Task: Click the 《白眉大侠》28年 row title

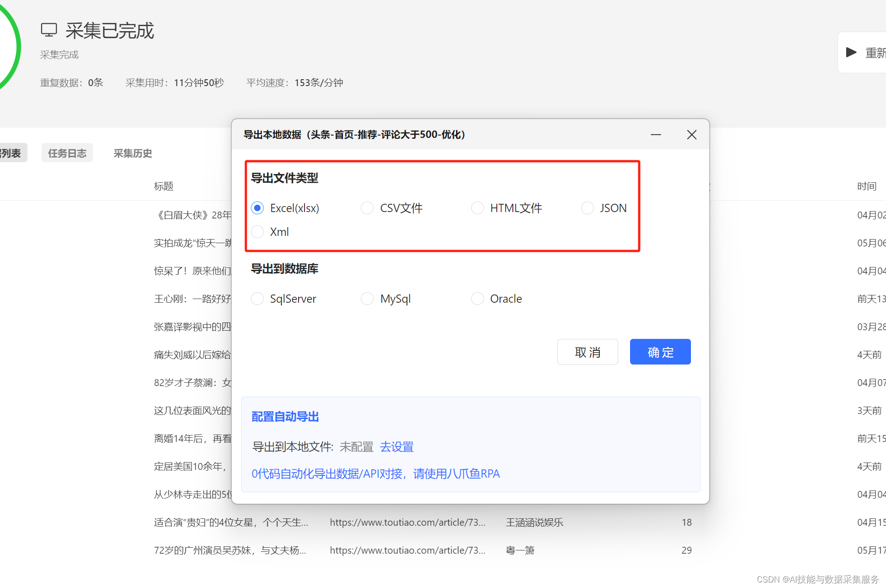Action: click(193, 215)
